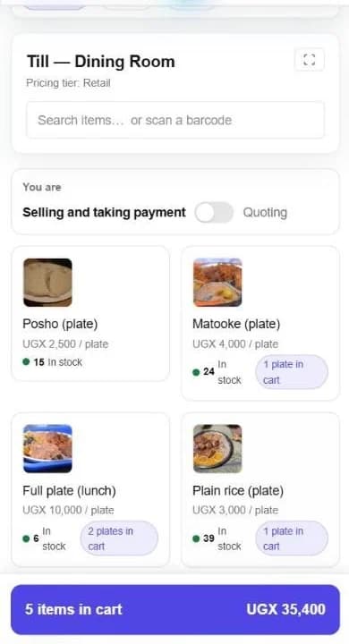
Task: Open fullscreen mode for the till
Action: coord(309,60)
